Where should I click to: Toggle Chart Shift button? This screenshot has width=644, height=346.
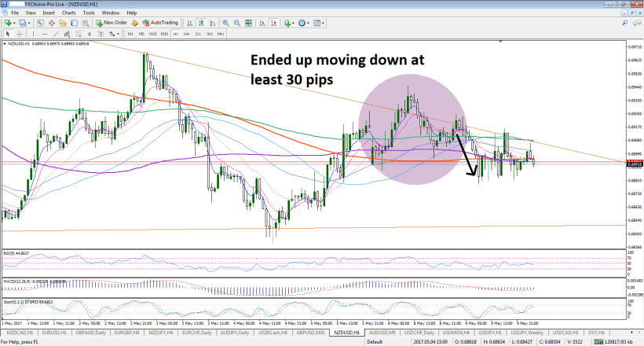tap(274, 23)
